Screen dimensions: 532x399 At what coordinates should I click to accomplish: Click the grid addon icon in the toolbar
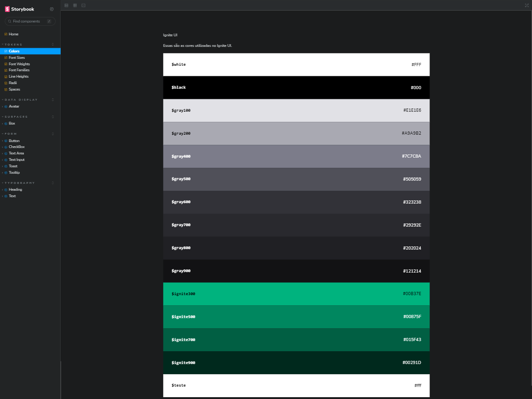(74, 5)
